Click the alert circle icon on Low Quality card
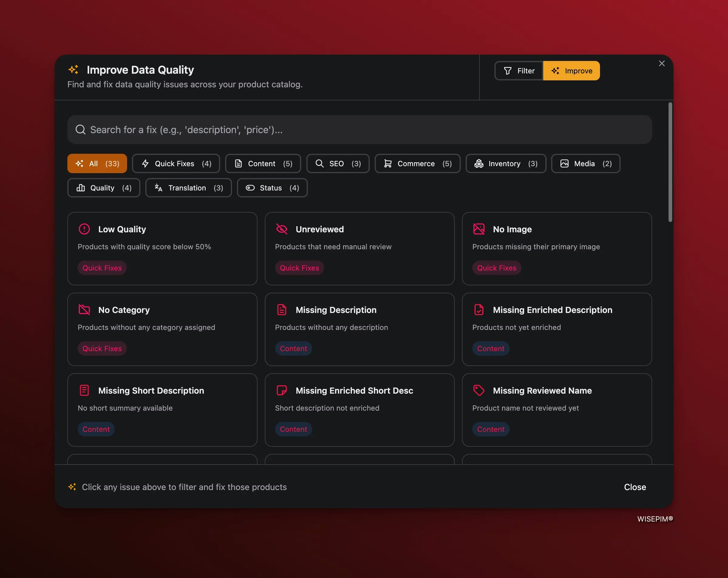 84,229
